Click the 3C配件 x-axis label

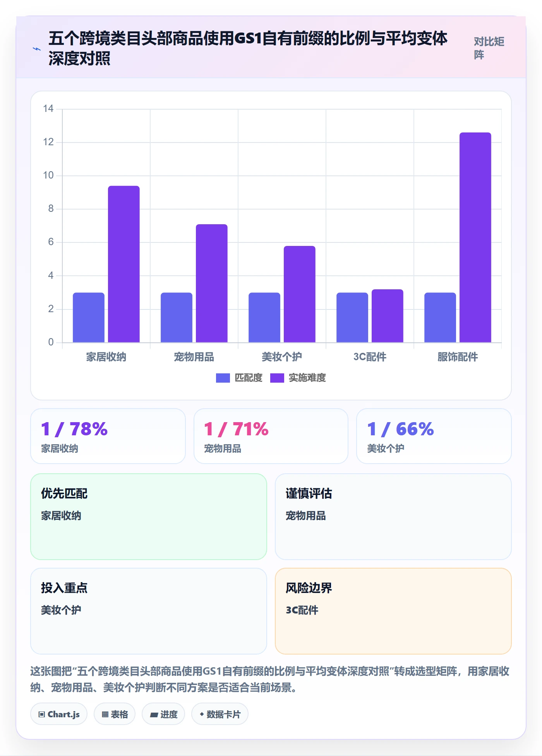370,357
